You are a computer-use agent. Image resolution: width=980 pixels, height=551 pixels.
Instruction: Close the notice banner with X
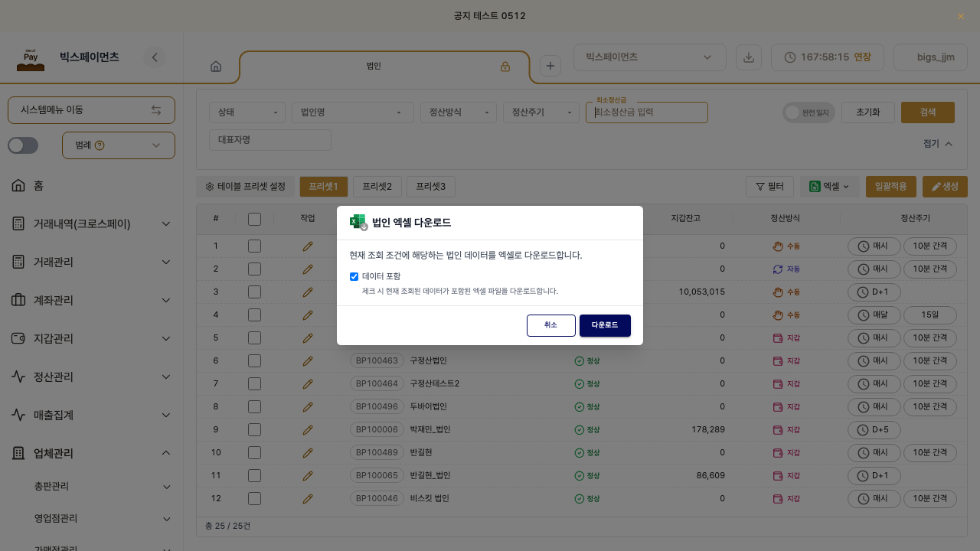pos(961,16)
